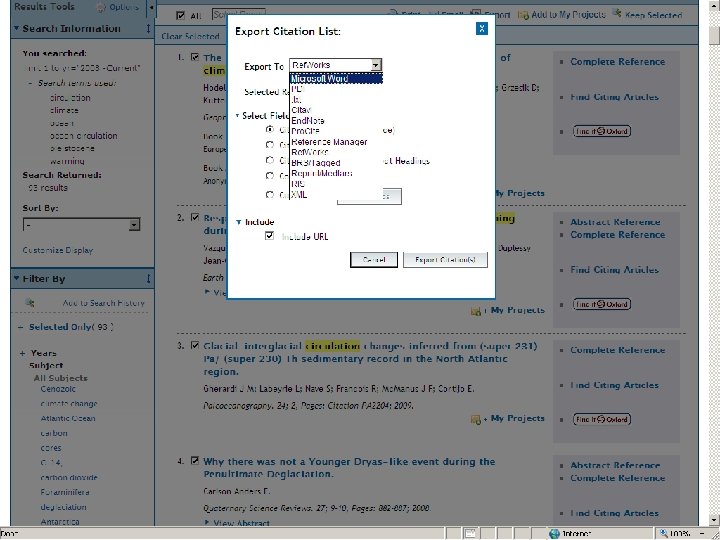This screenshot has height=540, width=720.
Task: Collapse the Results Tools side panel arrow
Action: (x=151, y=7)
